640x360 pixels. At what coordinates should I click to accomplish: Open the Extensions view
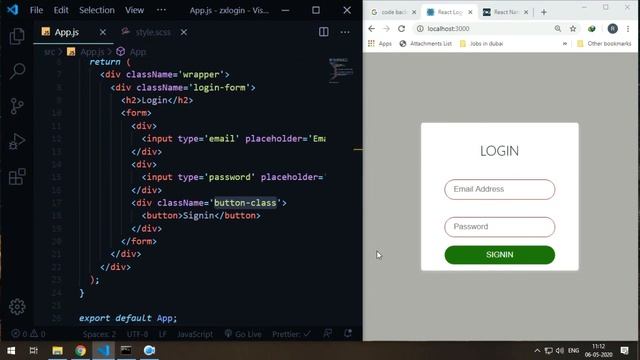point(17,177)
